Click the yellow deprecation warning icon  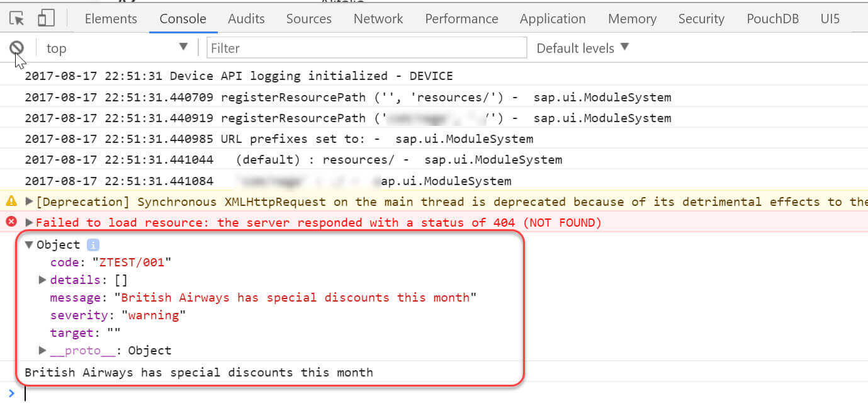(x=11, y=201)
